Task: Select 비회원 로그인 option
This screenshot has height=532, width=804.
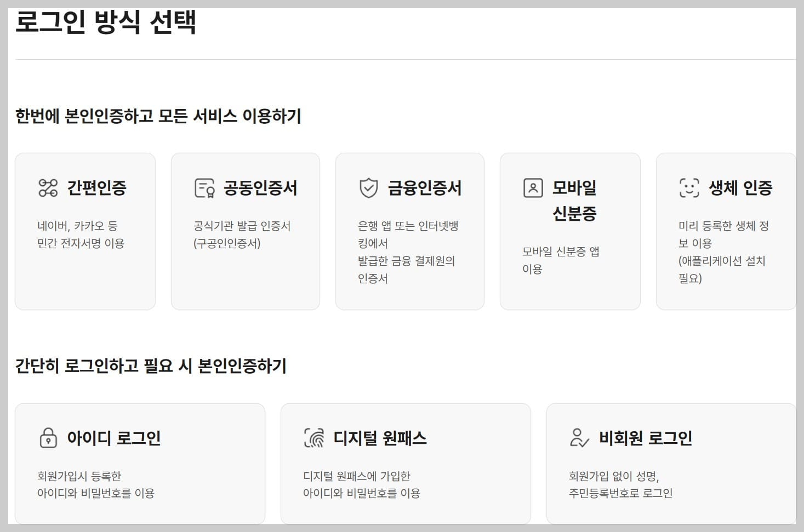Action: [672, 463]
